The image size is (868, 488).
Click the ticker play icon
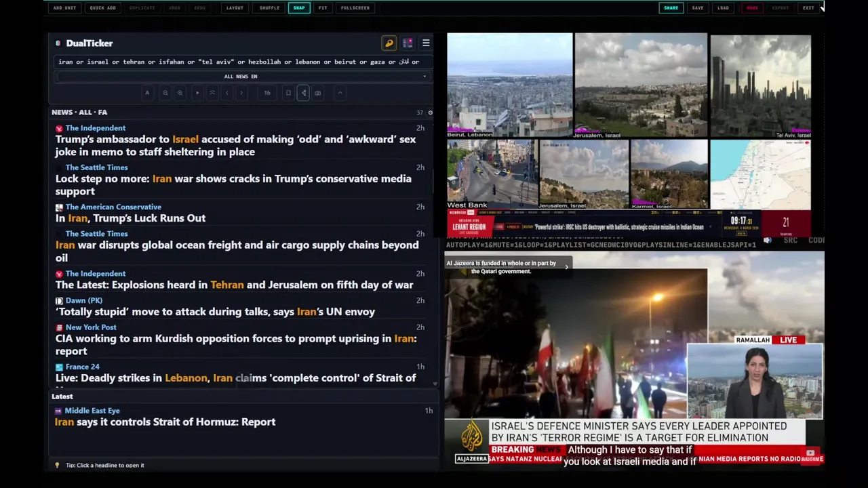point(197,93)
